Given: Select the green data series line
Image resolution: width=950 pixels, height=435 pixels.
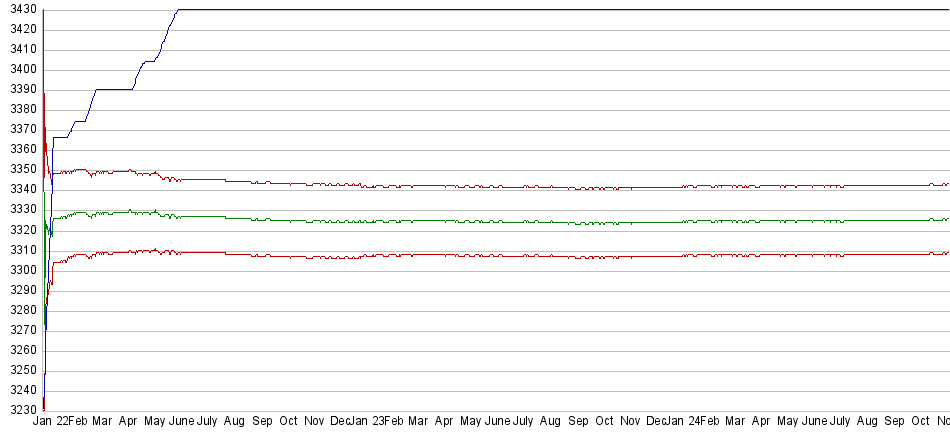Looking at the screenshot, I should coord(500,221).
